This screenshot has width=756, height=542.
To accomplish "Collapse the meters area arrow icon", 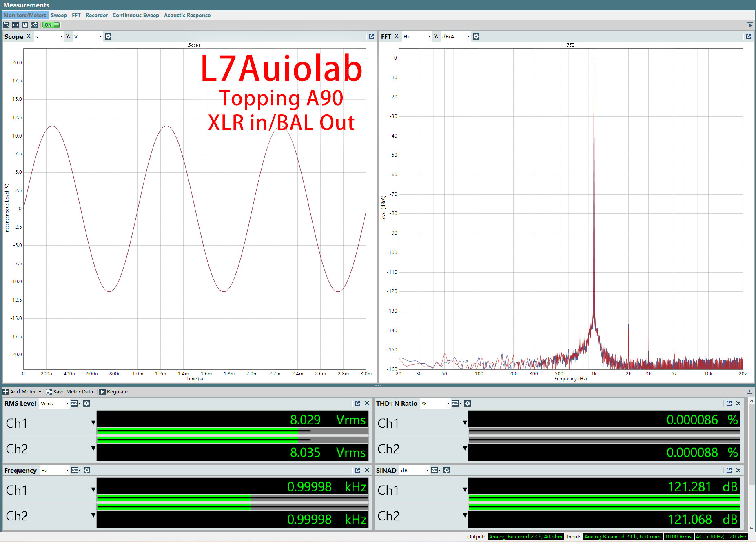I will click(x=750, y=392).
